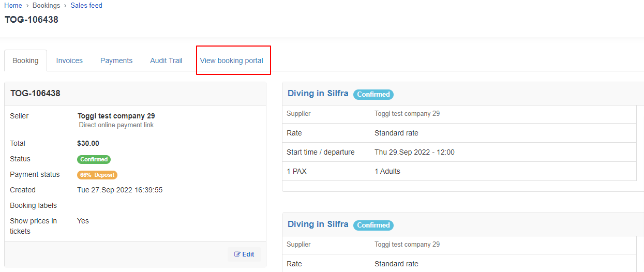Click the Start time / departure label
The height and width of the screenshot is (272, 644).
click(321, 152)
